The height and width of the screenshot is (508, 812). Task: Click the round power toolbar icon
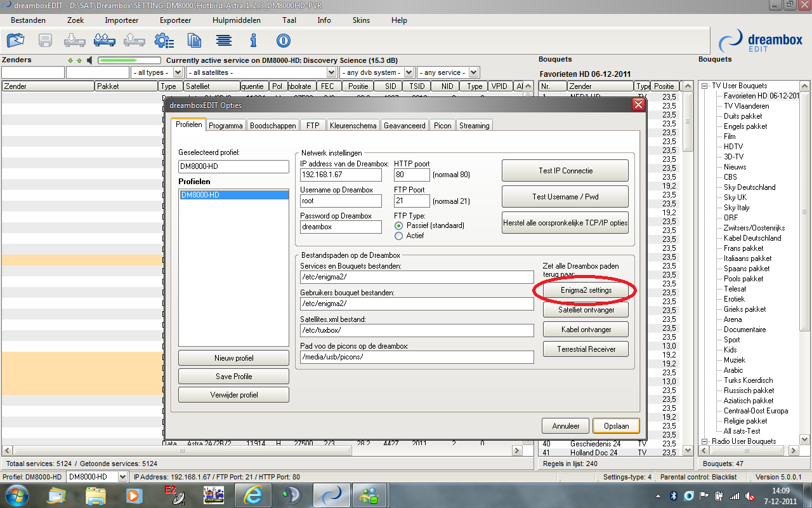(x=283, y=41)
